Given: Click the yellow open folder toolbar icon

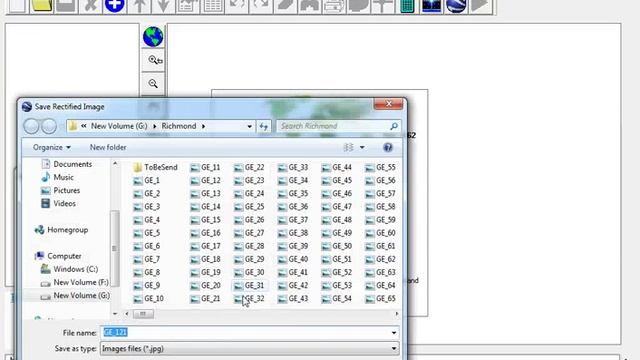Looking at the screenshot, I should click(x=41, y=6).
